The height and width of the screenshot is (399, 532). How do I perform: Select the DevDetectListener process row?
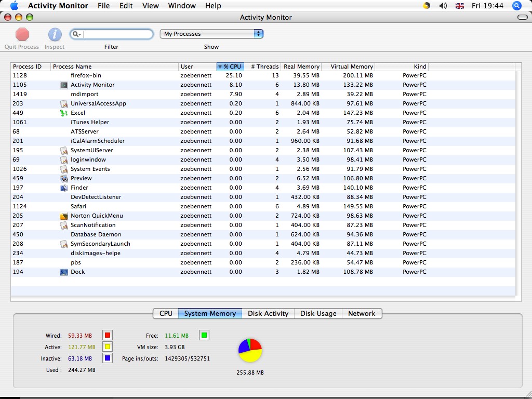tap(263, 197)
